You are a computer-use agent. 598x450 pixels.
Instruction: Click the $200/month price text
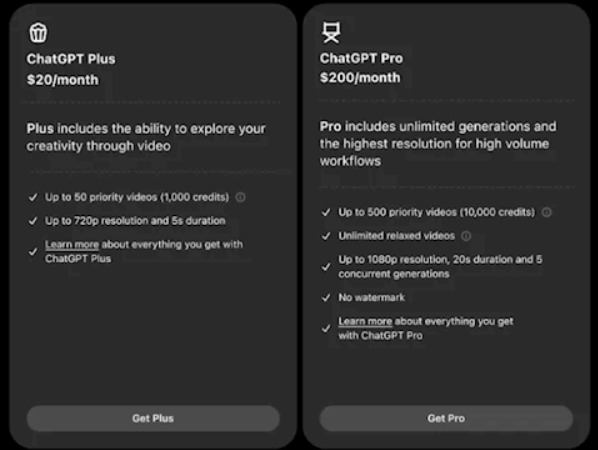pyautogui.click(x=360, y=78)
